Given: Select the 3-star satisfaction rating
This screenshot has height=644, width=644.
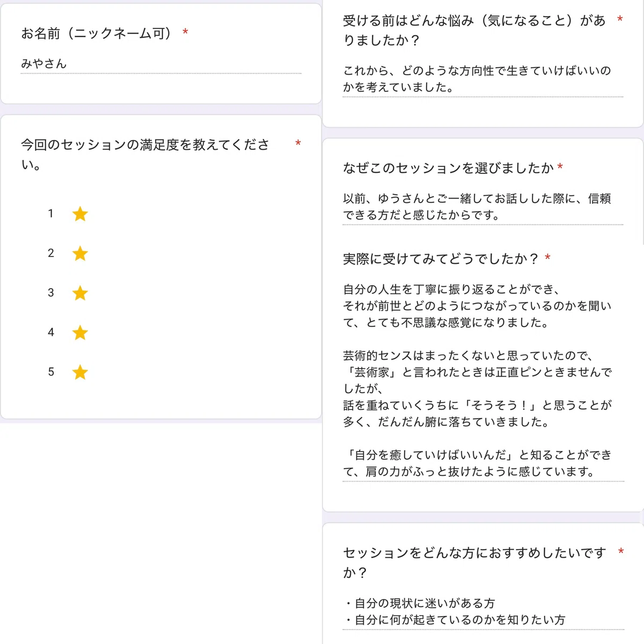Looking at the screenshot, I should [x=80, y=293].
